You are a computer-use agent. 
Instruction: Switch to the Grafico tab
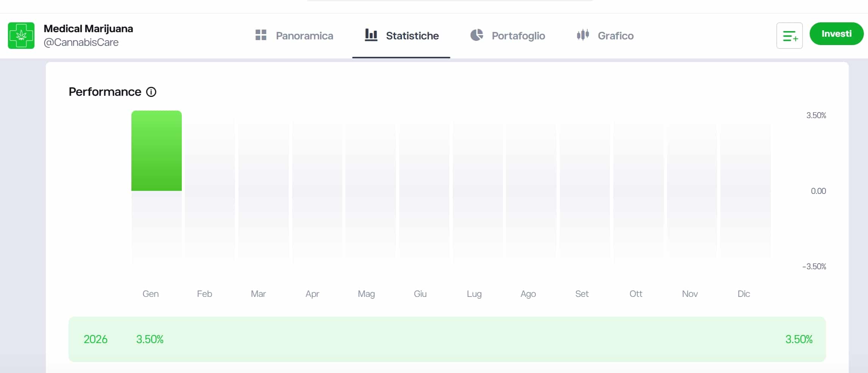click(615, 35)
